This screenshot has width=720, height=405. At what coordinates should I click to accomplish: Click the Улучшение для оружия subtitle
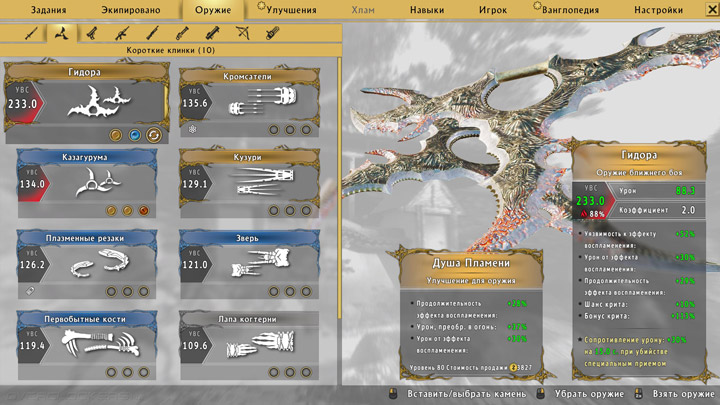coord(471,281)
